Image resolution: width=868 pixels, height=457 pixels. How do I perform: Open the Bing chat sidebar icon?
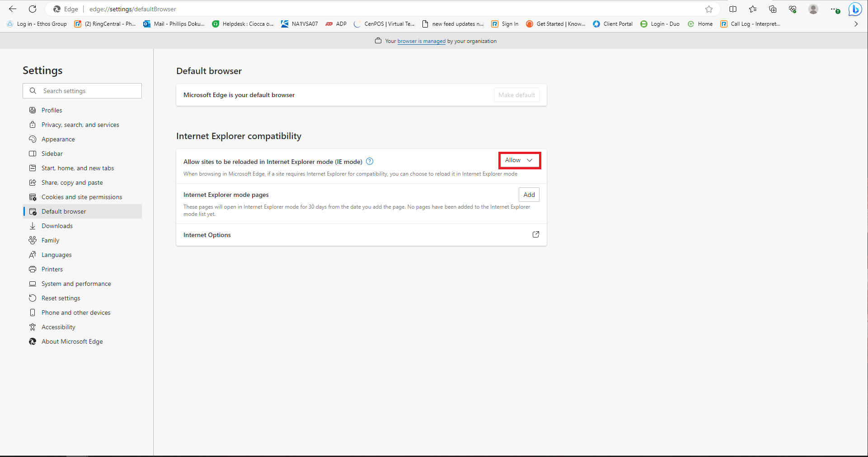coord(855,9)
